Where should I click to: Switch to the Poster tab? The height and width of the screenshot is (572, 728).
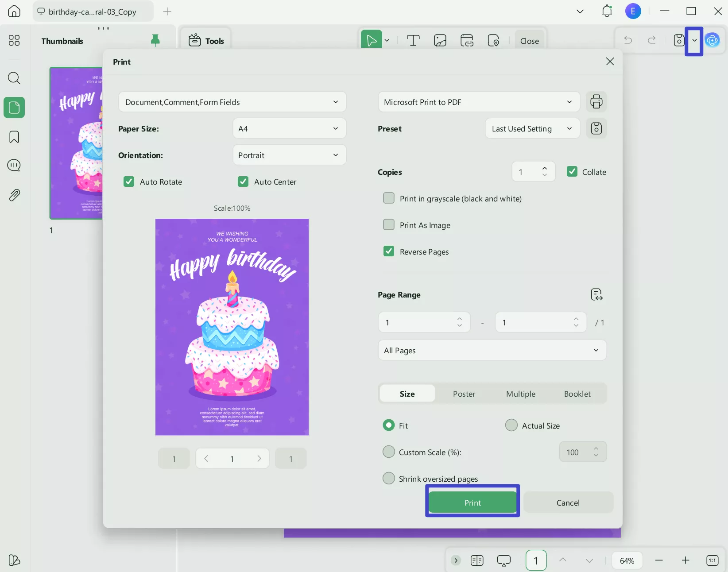point(464,394)
